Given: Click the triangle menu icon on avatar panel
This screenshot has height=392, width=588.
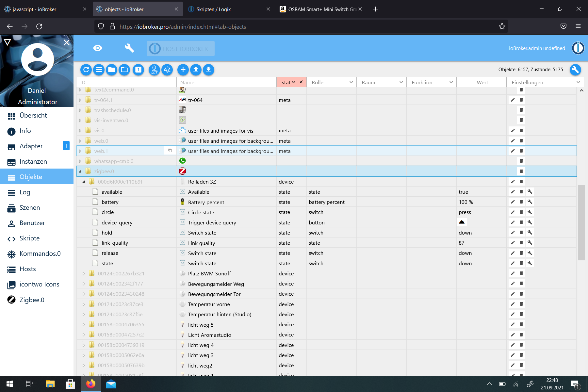Looking at the screenshot, I should [x=8, y=42].
